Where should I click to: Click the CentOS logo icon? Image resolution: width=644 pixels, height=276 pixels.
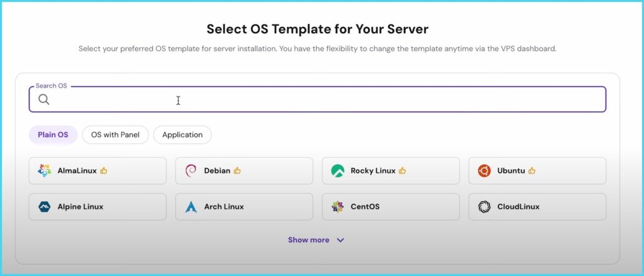click(338, 207)
